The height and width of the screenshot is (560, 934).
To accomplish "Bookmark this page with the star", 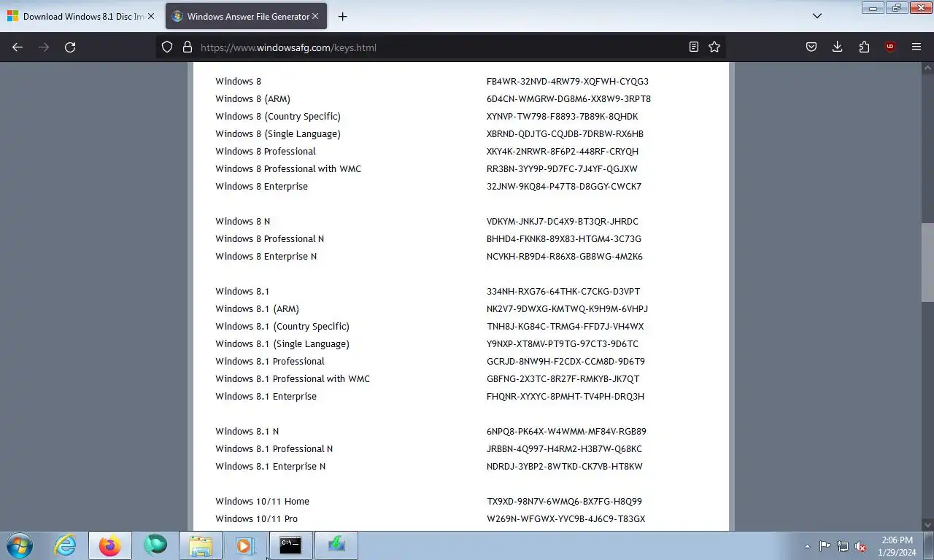I will coord(714,47).
